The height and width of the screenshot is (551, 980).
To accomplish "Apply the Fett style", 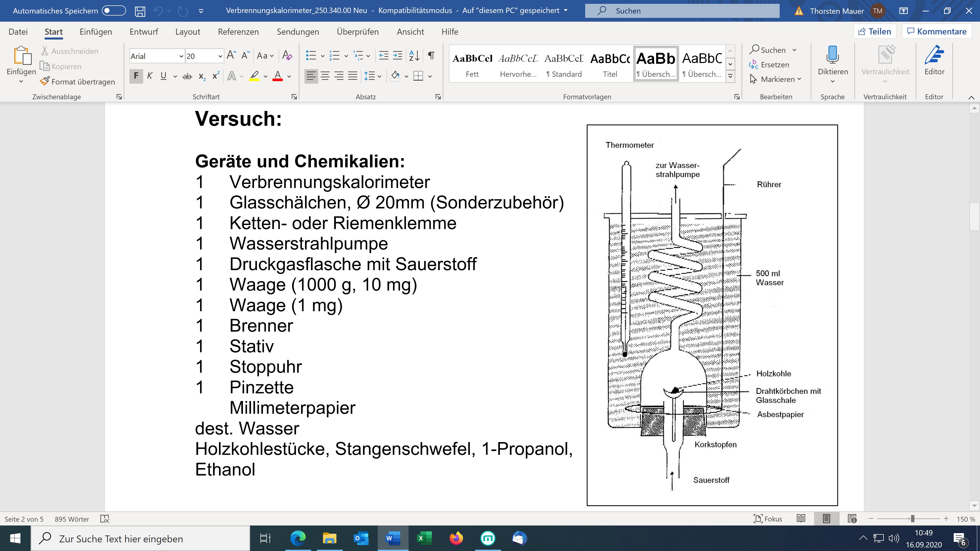I will tap(472, 64).
